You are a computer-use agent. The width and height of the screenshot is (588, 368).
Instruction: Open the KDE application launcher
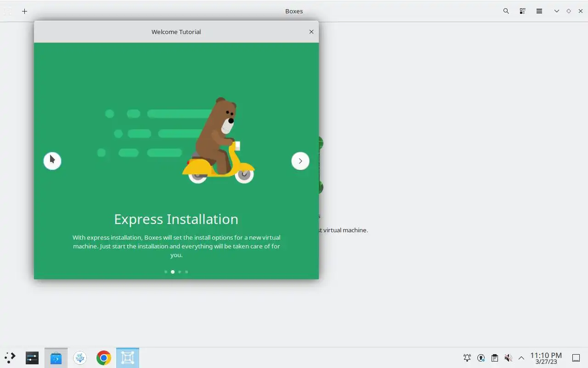pos(10,357)
